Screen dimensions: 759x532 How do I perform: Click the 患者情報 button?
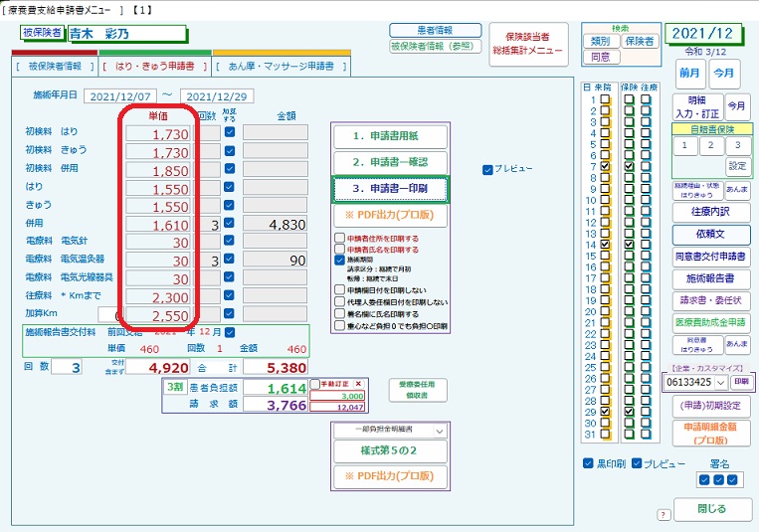(435, 30)
